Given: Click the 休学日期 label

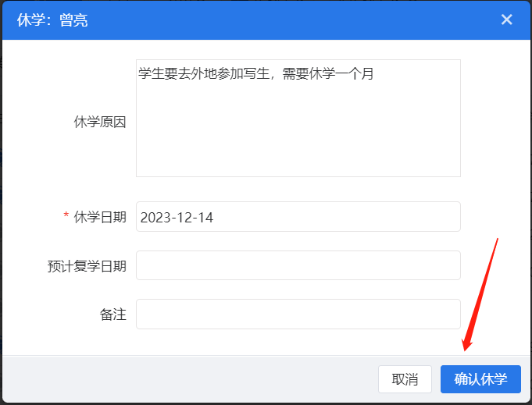Looking at the screenshot, I should 100,217.
